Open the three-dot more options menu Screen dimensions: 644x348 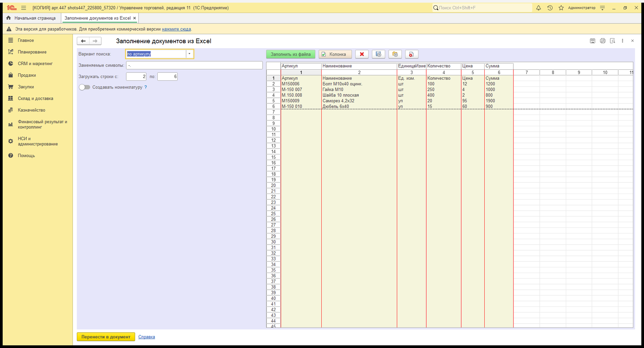tap(623, 41)
